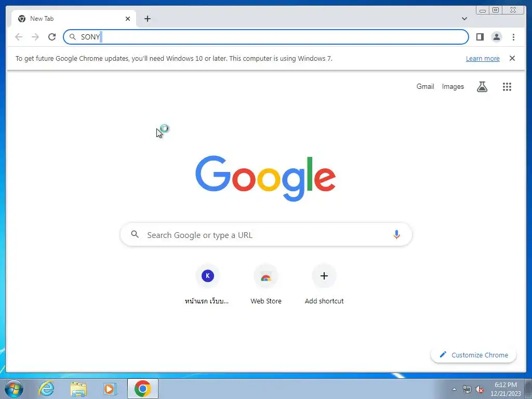Dismiss the Windows 7 update notice

[512, 58]
